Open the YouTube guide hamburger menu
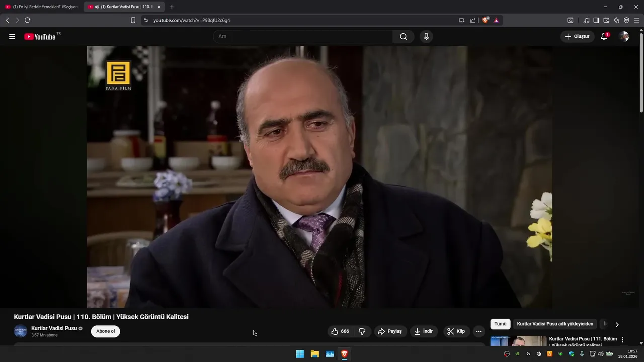644x362 pixels. pyautogui.click(x=12, y=37)
